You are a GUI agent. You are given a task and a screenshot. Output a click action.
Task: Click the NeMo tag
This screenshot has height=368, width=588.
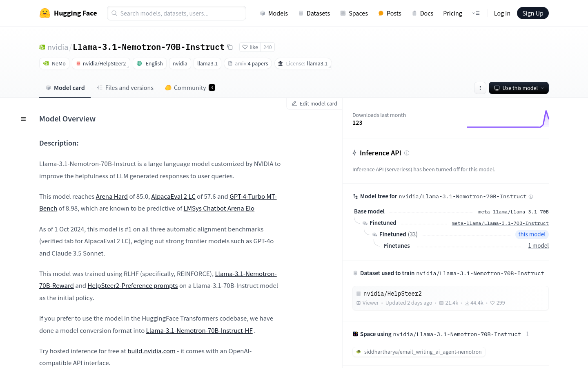(54, 63)
